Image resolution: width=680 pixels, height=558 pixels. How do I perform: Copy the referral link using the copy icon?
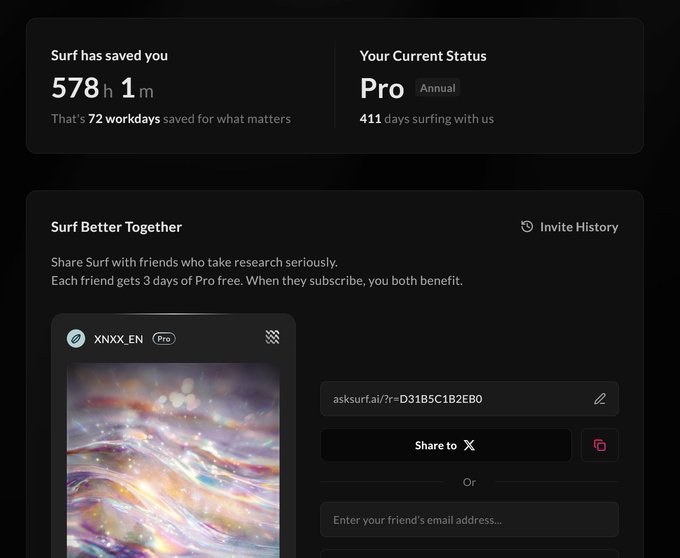click(x=600, y=445)
